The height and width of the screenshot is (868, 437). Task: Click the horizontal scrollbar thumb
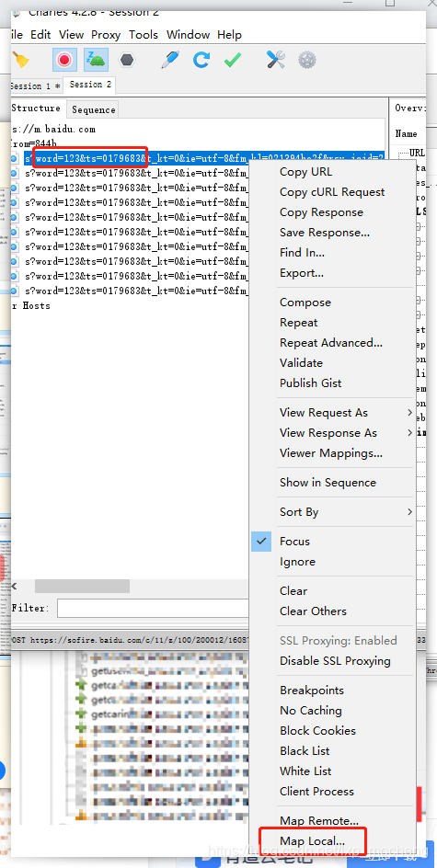82,587
